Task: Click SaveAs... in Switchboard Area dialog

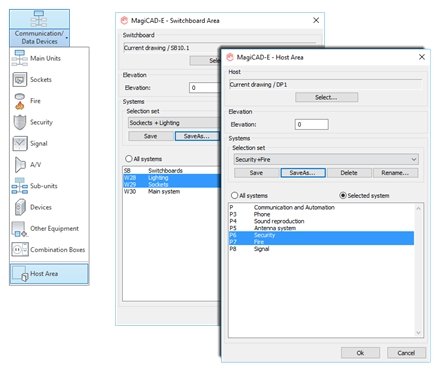Action: click(x=197, y=136)
